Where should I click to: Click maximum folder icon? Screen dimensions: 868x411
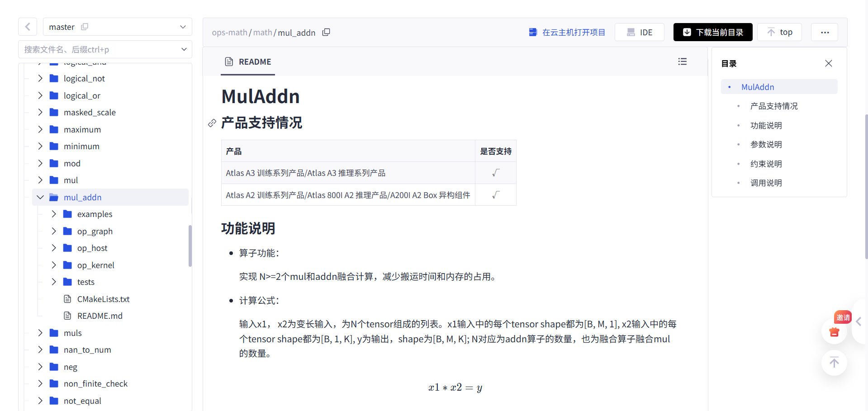(54, 129)
